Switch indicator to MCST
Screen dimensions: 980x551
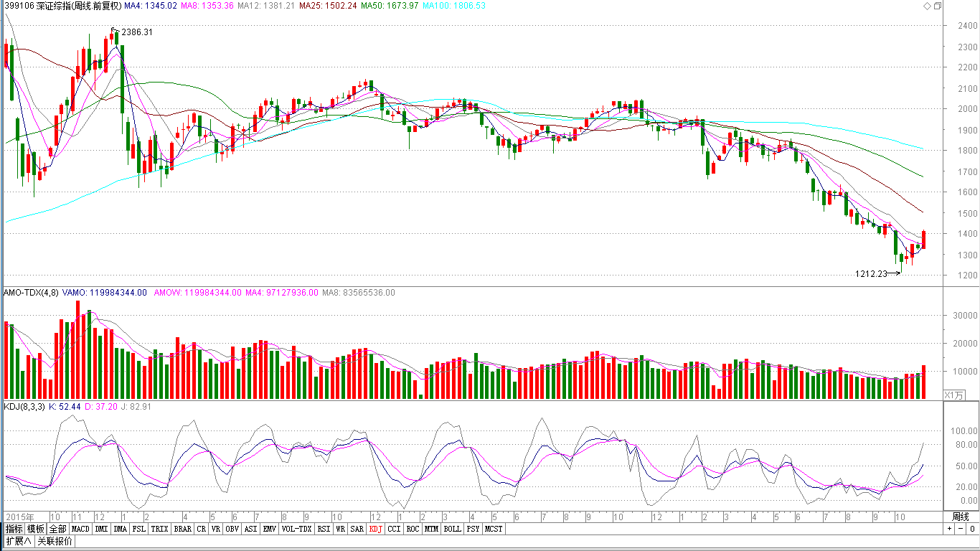pyautogui.click(x=494, y=529)
